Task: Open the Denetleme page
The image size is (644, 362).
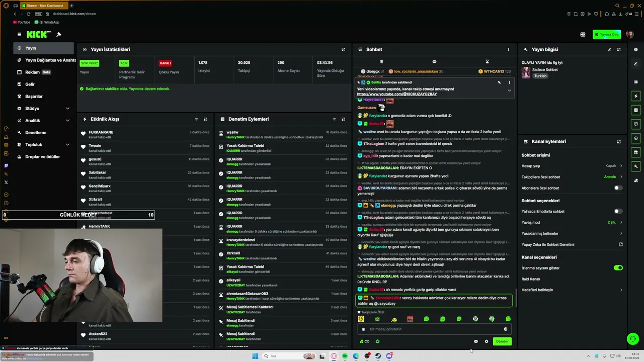Action: [44, 132]
